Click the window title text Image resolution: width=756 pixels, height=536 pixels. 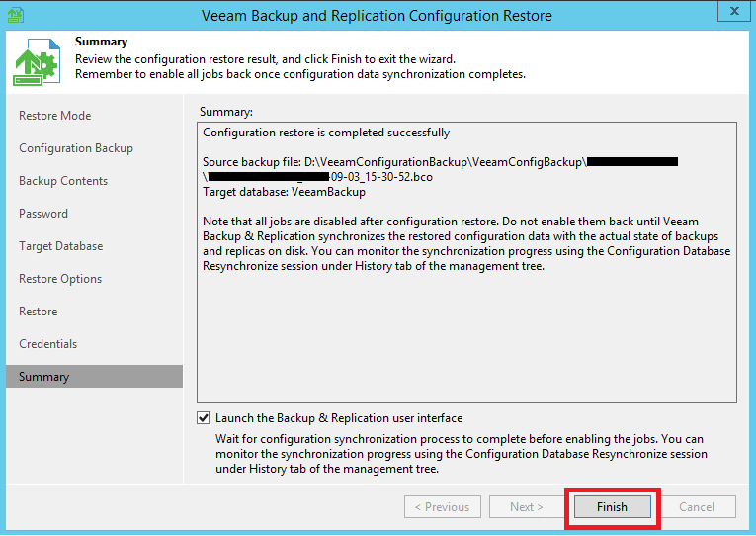click(x=377, y=16)
